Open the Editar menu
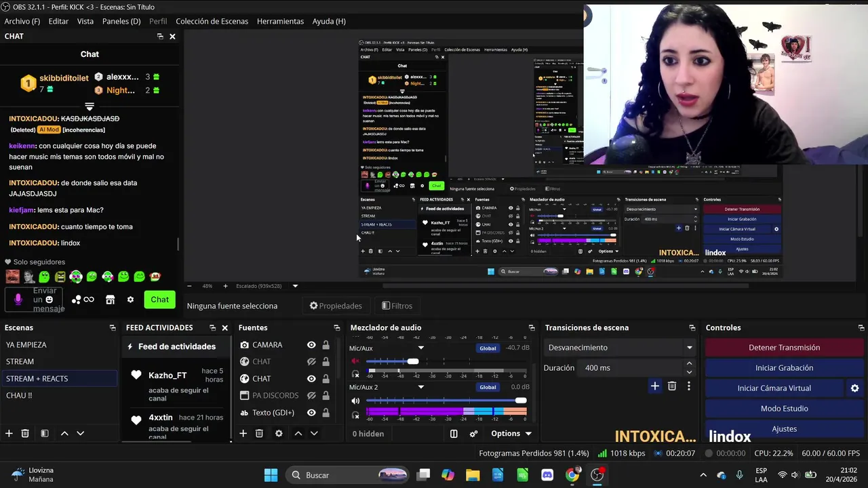Screen dimensions: 868x488 point(58,21)
